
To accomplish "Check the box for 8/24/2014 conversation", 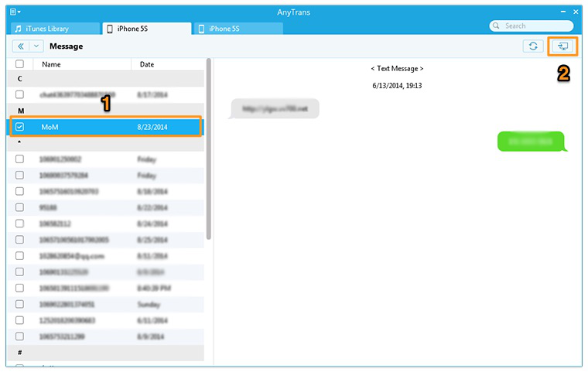I will (x=19, y=224).
